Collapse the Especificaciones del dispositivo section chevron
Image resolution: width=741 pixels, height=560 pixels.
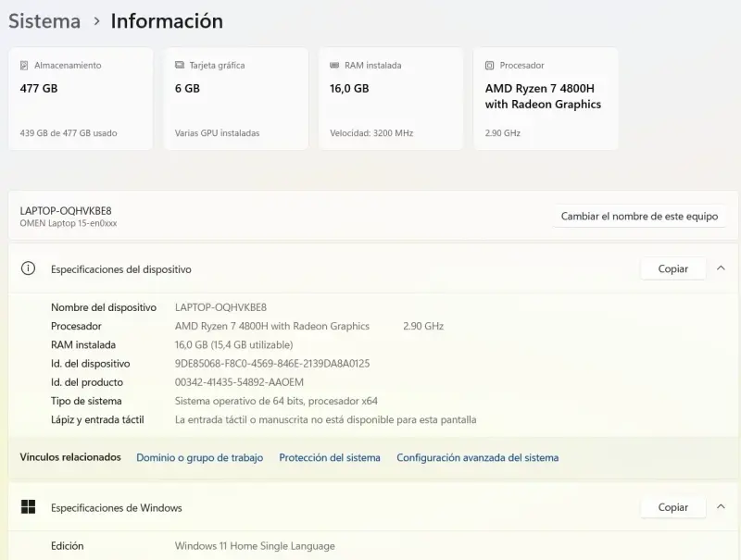point(721,268)
